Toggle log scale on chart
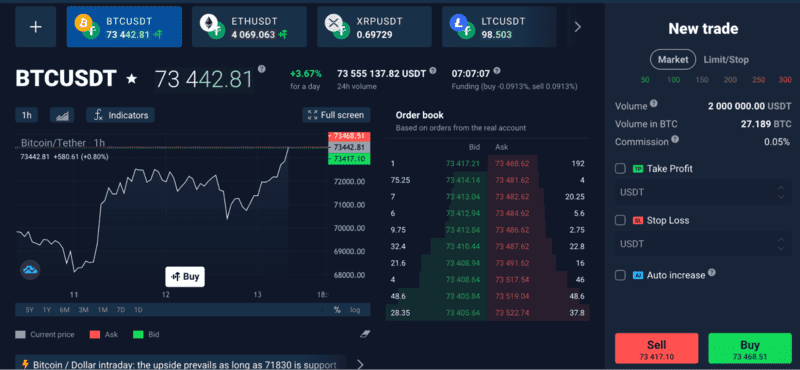Viewport: 800px width, 370px height. pyautogui.click(x=355, y=310)
